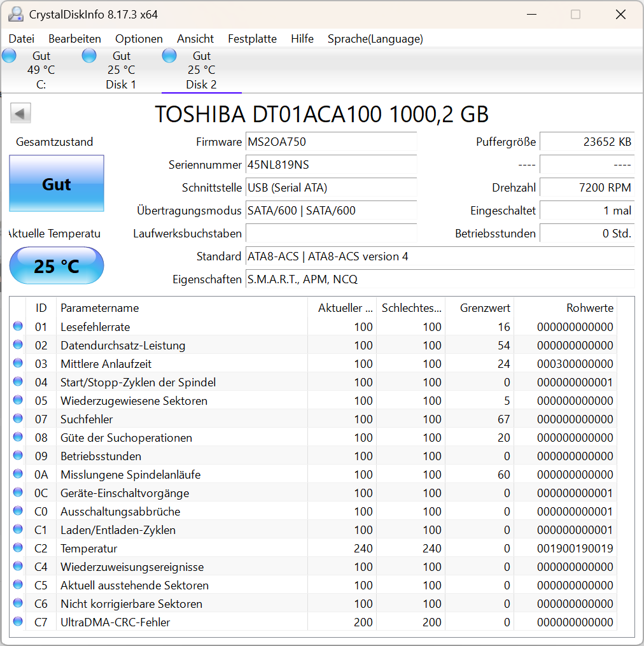Click the Firmware field MS2OA750
644x646 pixels.
332,142
